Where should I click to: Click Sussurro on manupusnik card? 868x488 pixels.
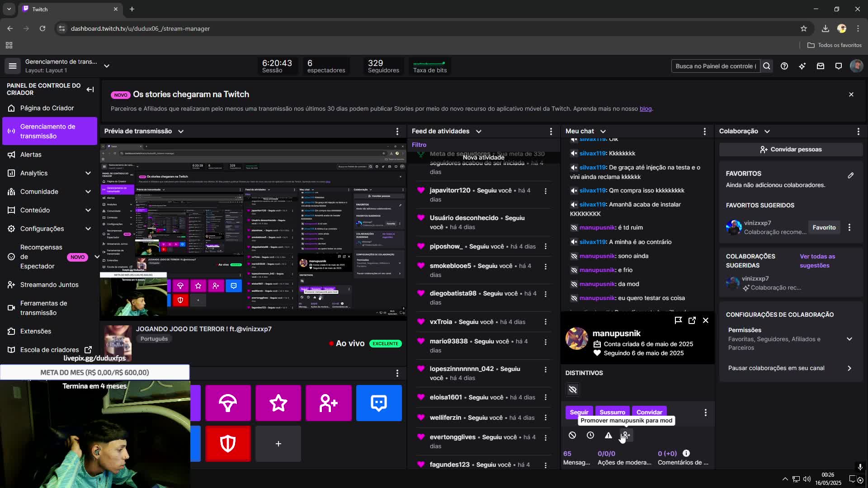(x=612, y=412)
